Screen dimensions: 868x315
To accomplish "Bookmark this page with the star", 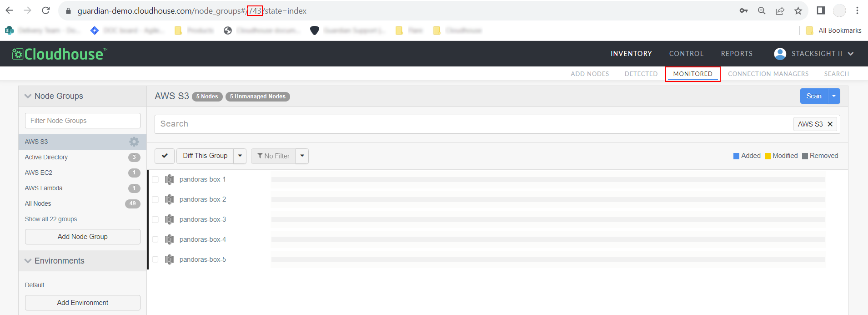I will pos(798,10).
